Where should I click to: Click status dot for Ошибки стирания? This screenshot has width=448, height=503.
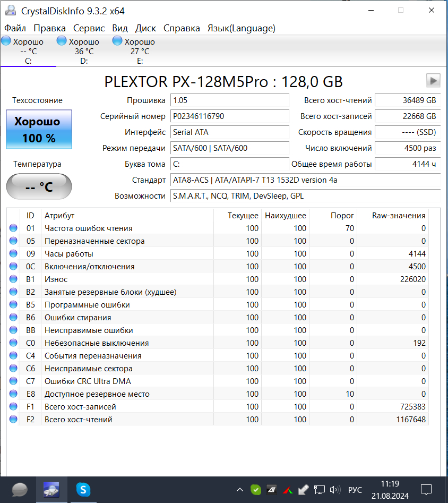pyautogui.click(x=13, y=317)
